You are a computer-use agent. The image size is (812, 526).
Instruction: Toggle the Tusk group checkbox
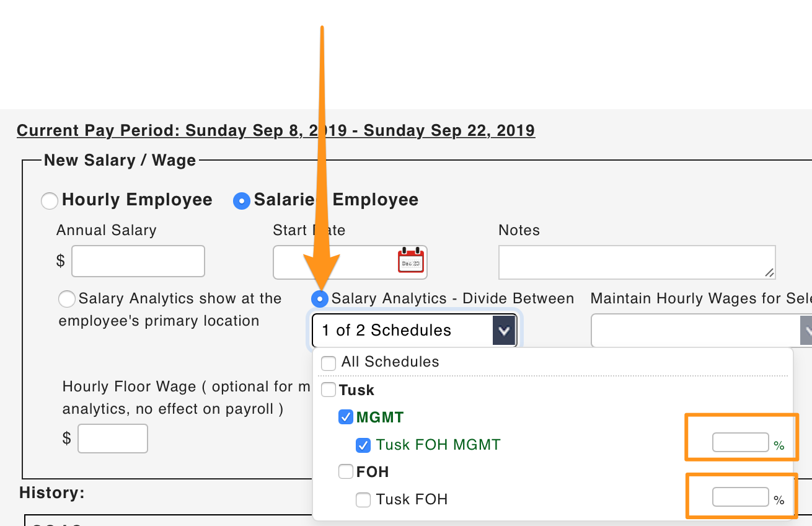[329, 390]
